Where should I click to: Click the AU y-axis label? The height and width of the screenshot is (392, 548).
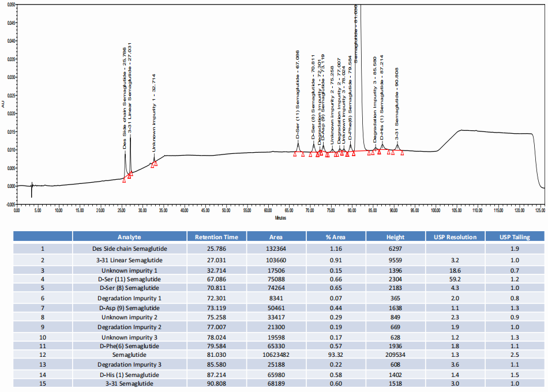tap(3, 103)
